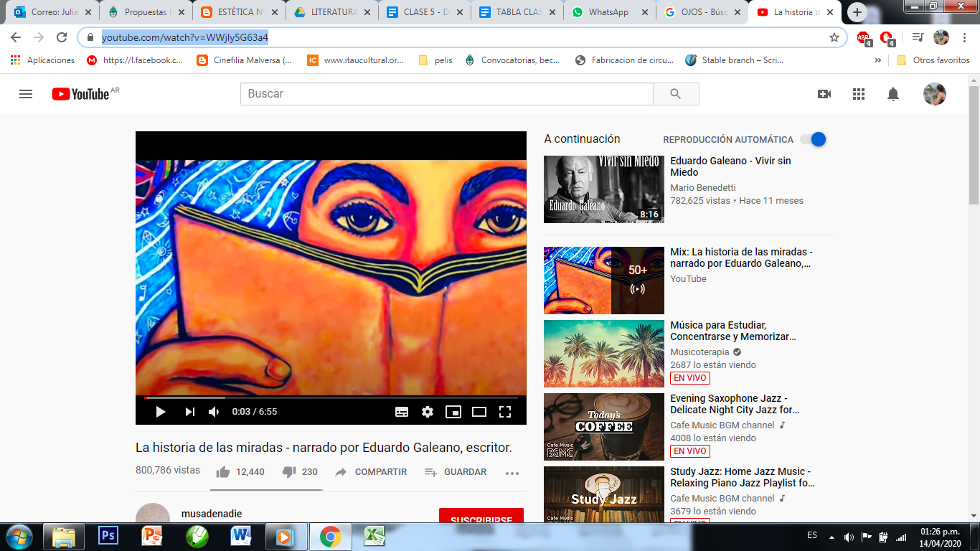Viewport: 980px width, 551px height.
Task: Save video with GUARDAR button
Action: click(456, 472)
